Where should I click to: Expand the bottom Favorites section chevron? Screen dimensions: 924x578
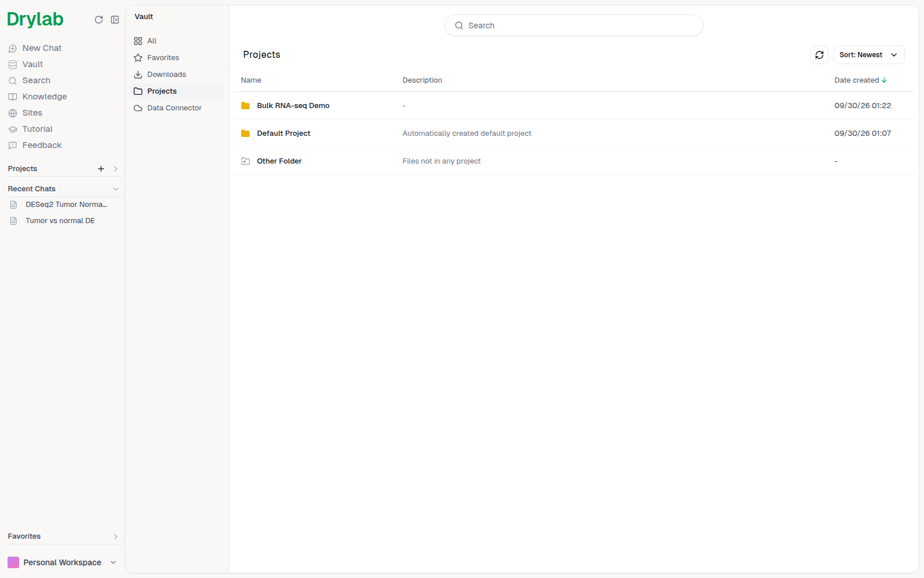coord(115,536)
